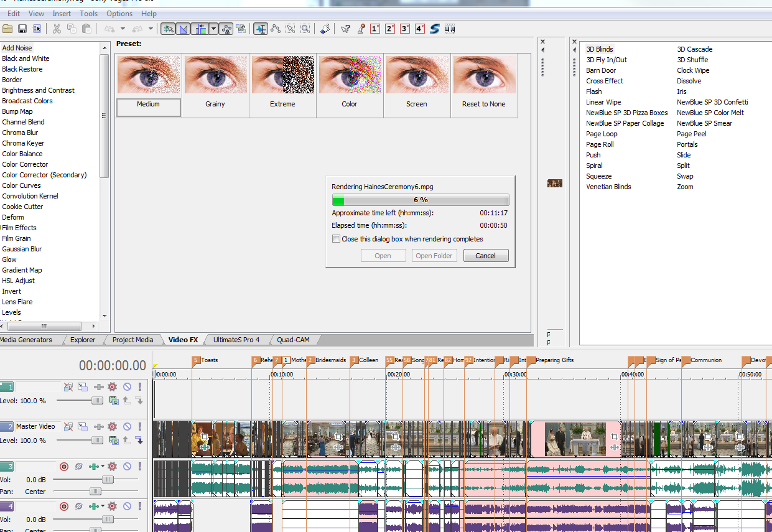Open the undo history dropdown arrow

(123, 29)
